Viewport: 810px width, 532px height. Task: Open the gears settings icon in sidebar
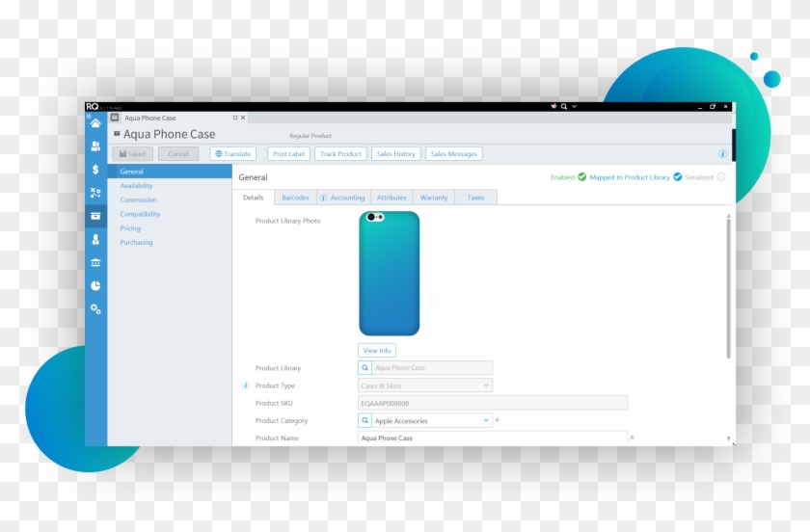click(x=95, y=308)
